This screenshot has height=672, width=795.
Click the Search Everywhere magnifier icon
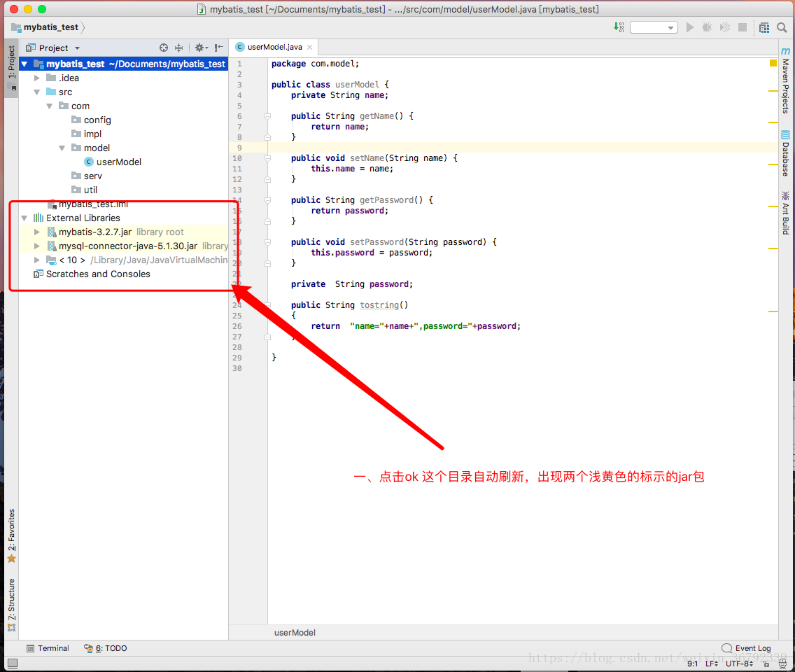(782, 27)
